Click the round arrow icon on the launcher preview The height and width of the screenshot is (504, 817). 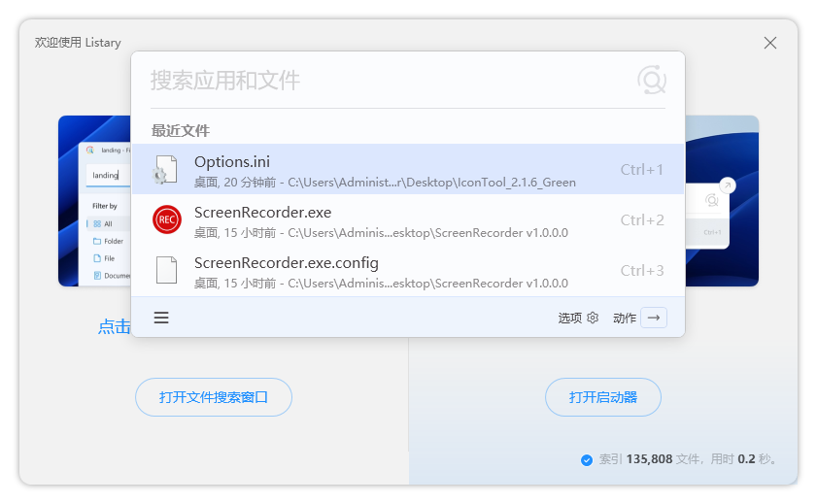pyautogui.click(x=728, y=185)
